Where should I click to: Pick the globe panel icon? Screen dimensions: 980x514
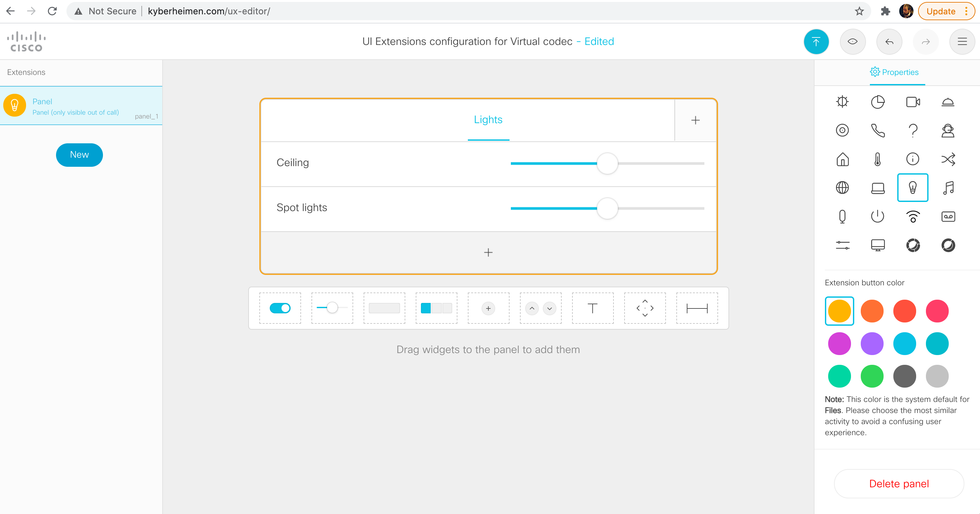842,188
